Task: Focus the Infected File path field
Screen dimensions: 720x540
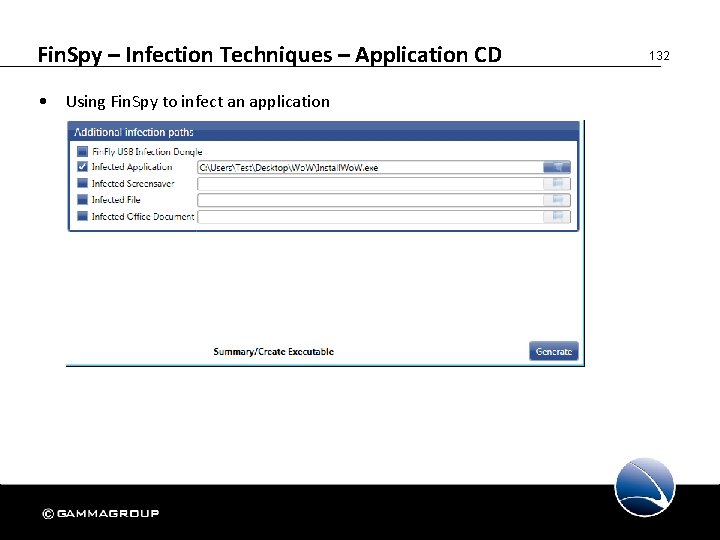Action: (370, 200)
